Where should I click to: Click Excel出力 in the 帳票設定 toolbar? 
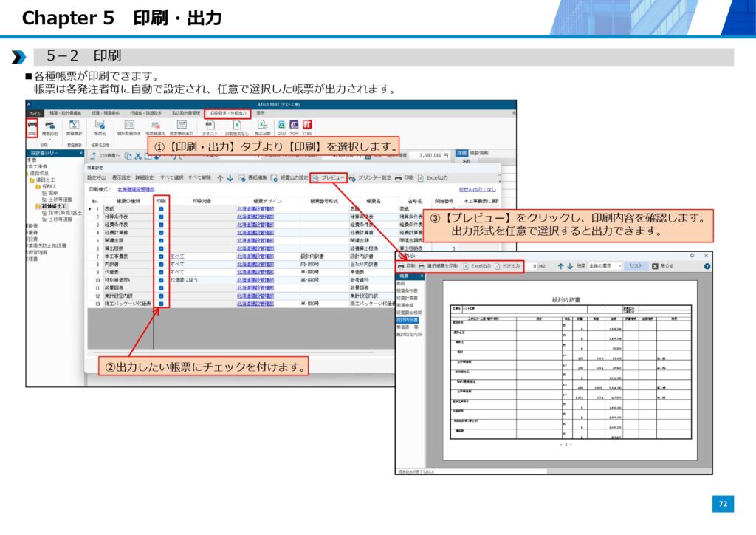pyautogui.click(x=433, y=178)
